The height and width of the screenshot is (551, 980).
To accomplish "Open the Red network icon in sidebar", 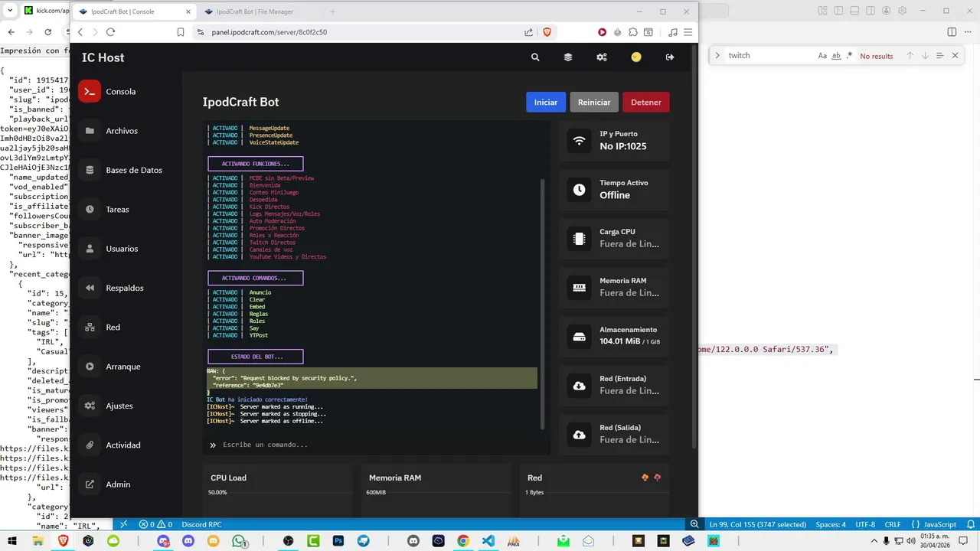I will point(90,327).
